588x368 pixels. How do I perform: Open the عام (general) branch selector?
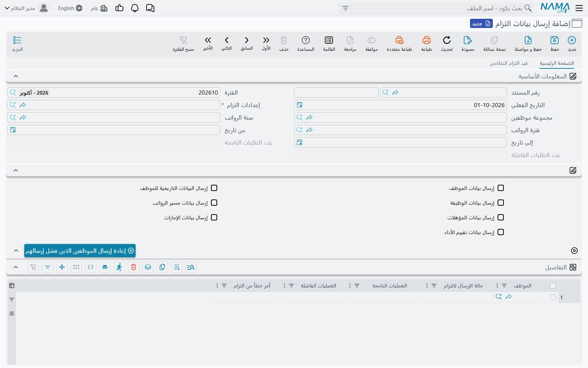(x=99, y=8)
